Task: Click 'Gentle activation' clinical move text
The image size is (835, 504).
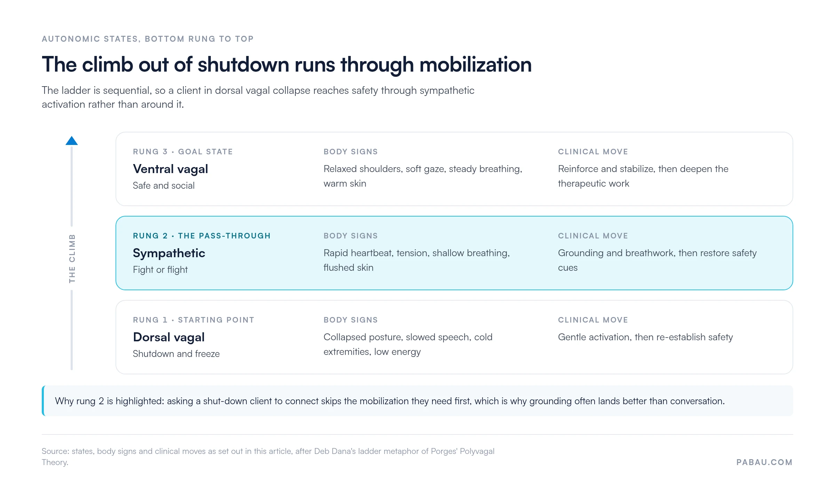Action: (645, 337)
